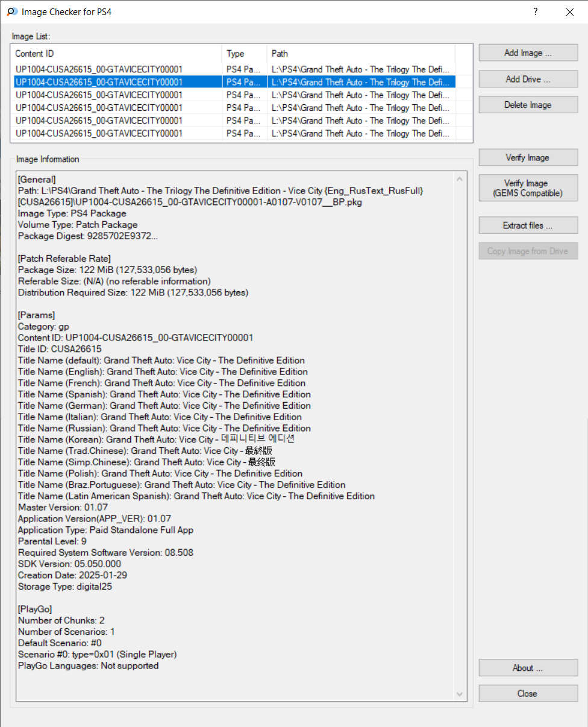Open the Add Drive ... dialog
588x727 pixels.
coord(528,79)
